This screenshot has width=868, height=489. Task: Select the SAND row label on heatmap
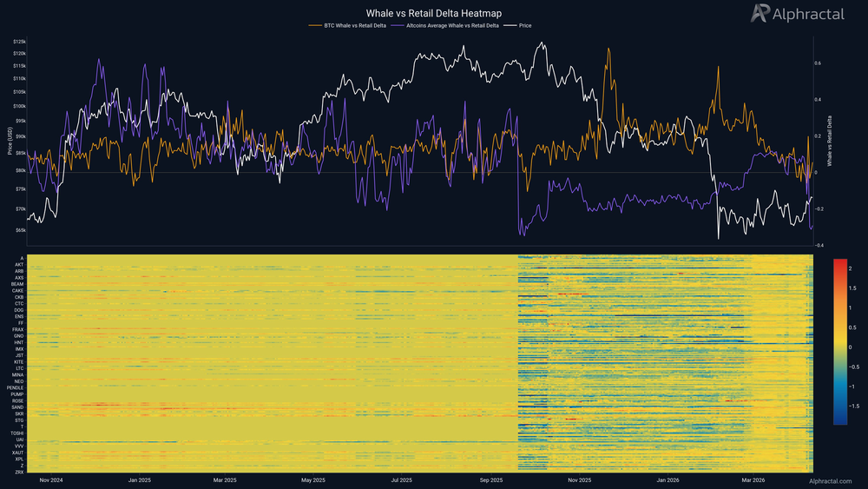[x=17, y=406]
